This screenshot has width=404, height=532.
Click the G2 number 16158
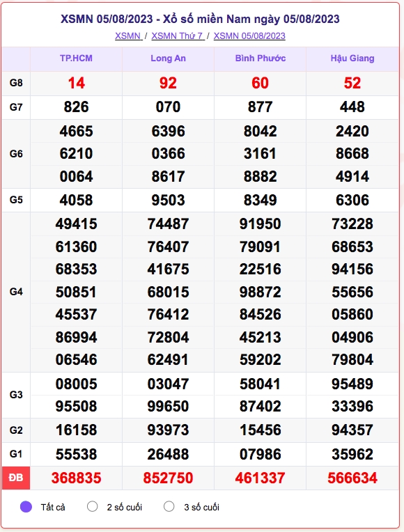pyautogui.click(x=76, y=430)
